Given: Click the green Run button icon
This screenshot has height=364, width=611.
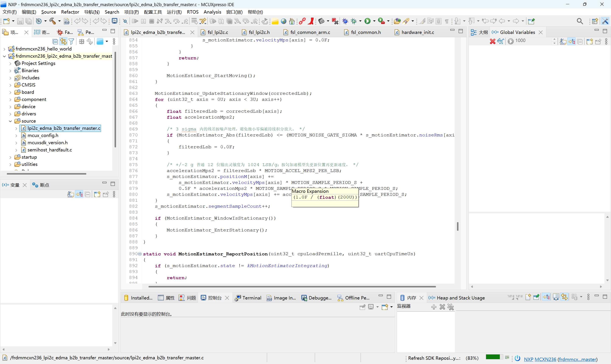Looking at the screenshot, I should pyautogui.click(x=367, y=21).
